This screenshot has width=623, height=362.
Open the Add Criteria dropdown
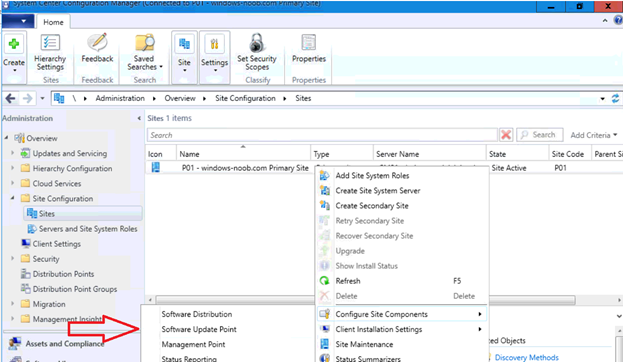[594, 136]
